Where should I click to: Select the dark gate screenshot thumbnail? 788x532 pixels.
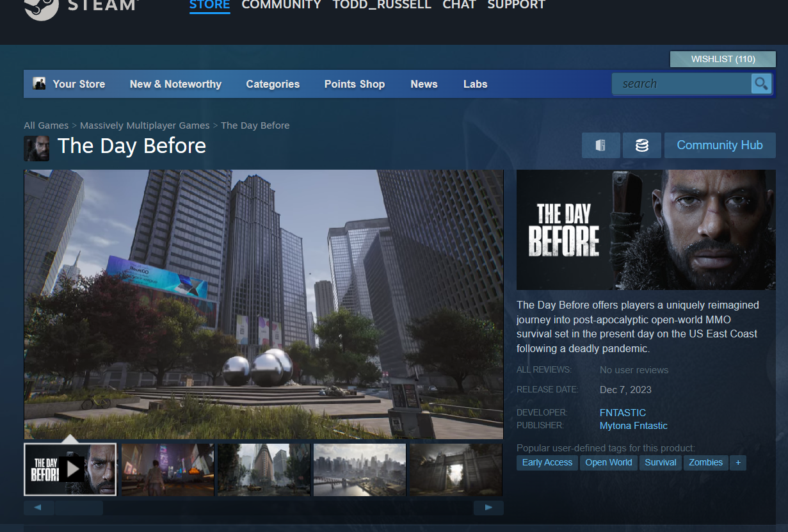tap(456, 470)
